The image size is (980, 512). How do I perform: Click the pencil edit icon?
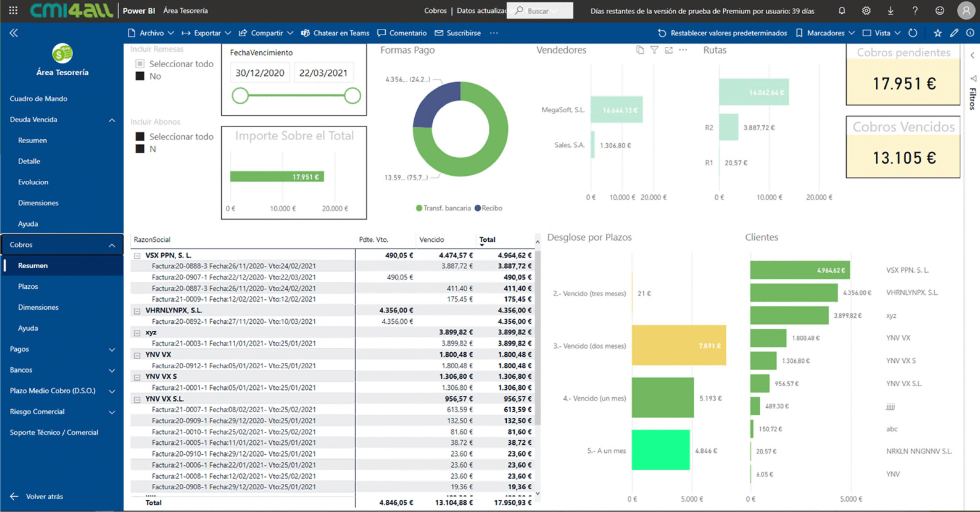pyautogui.click(x=954, y=33)
